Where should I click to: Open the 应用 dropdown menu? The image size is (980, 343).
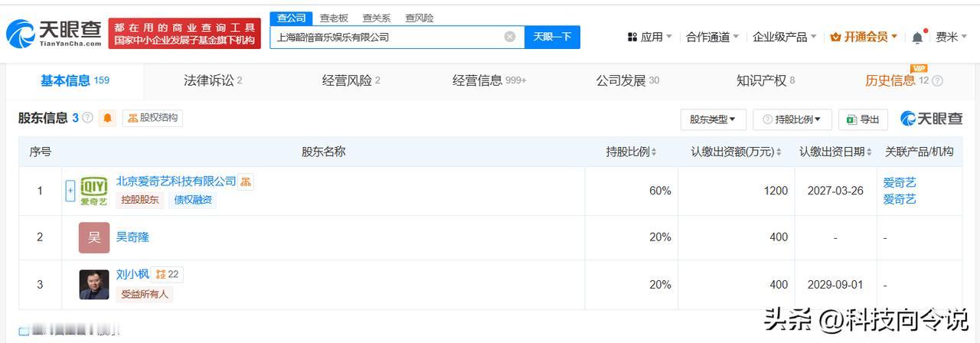tap(650, 37)
